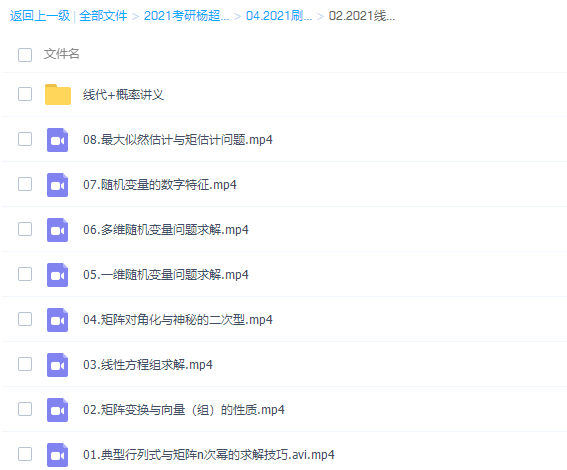Click video icon for 03.线性方程组求解.mp4

57,365
